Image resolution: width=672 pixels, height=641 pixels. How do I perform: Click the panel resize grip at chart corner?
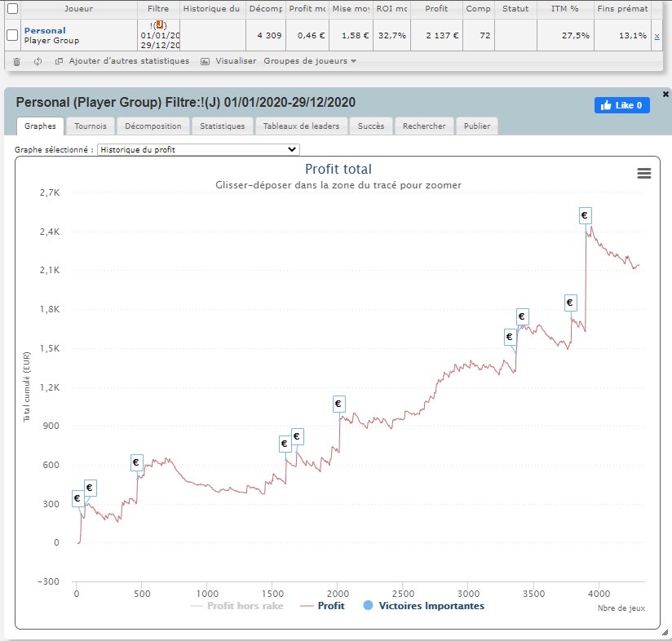(x=665, y=632)
